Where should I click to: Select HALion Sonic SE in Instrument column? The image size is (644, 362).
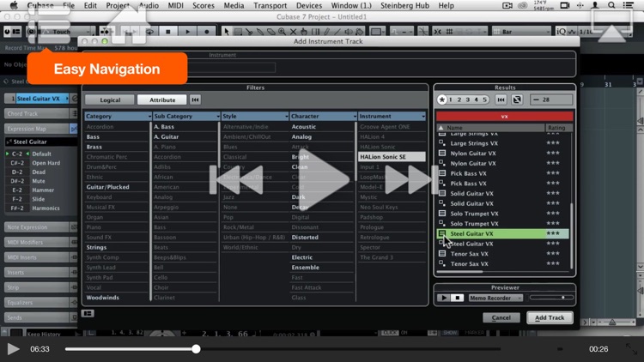392,157
